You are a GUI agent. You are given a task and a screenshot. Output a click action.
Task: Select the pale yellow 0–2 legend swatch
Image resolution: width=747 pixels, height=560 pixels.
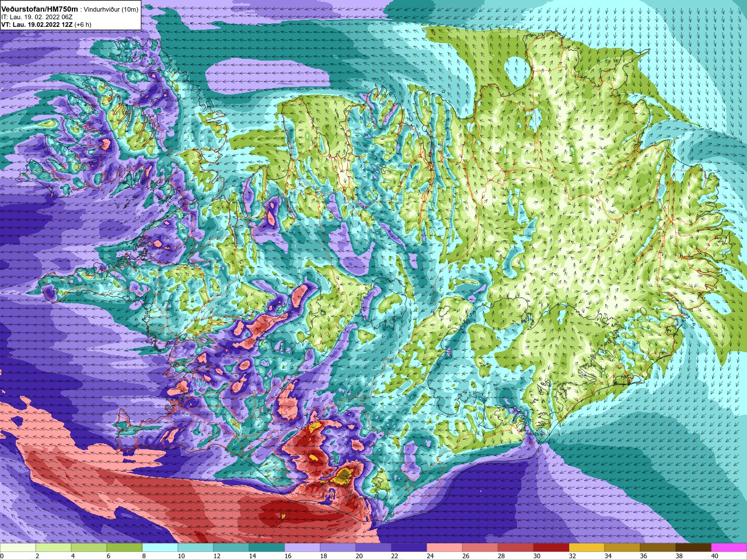(18, 548)
